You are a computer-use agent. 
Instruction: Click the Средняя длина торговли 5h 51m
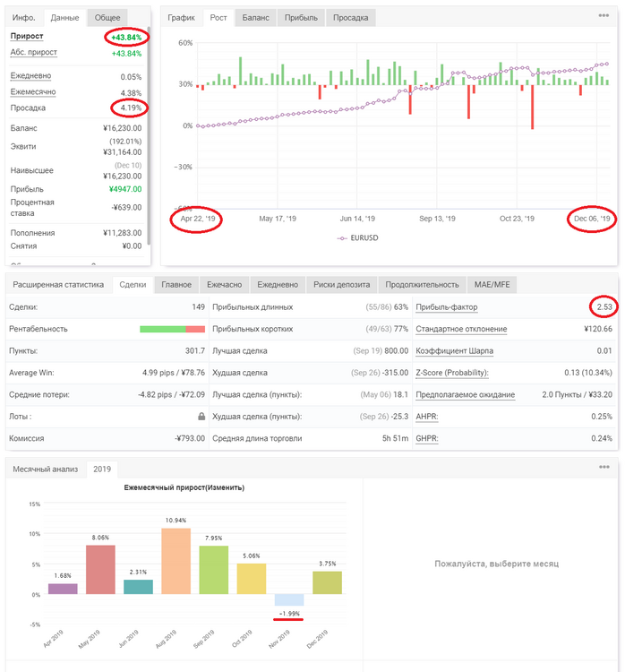[395, 438]
